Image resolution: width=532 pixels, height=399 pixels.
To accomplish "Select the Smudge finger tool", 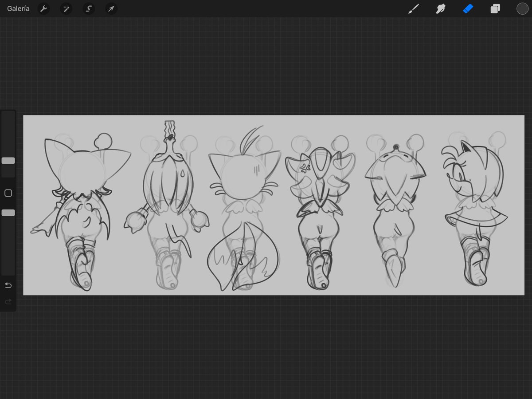I will pos(441,8).
